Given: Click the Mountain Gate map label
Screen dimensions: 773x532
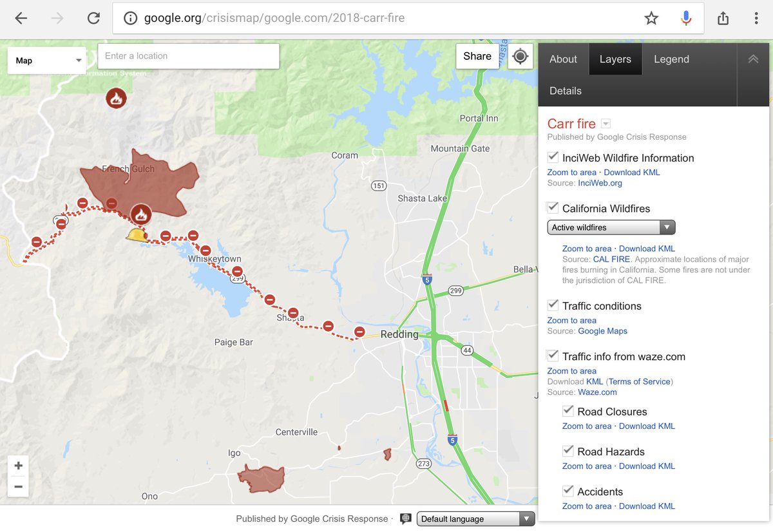Looking at the screenshot, I should (460, 148).
